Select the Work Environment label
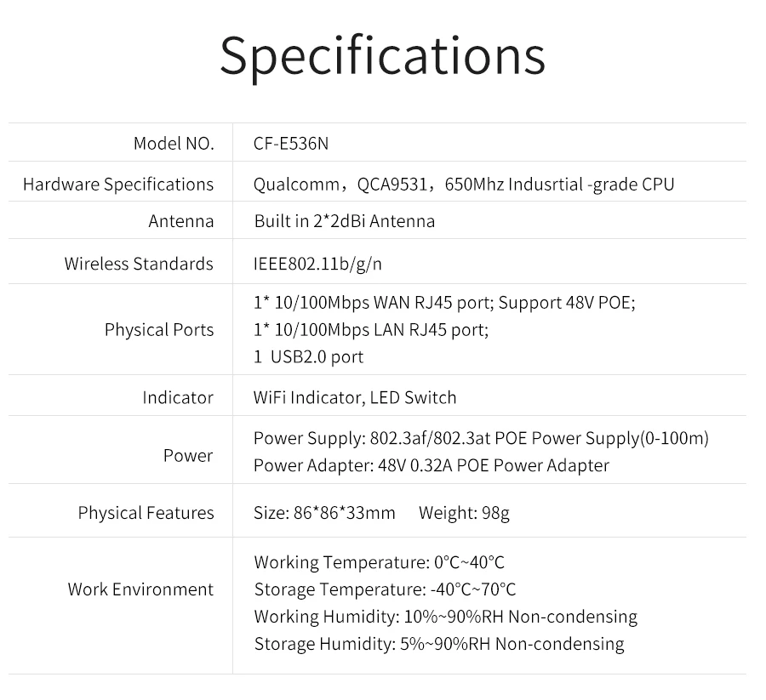The height and width of the screenshot is (700, 766). click(x=140, y=589)
